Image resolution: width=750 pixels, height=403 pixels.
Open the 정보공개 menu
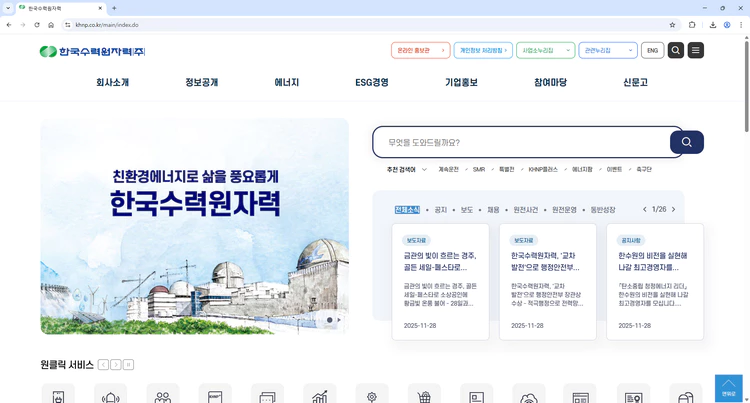[x=201, y=82]
